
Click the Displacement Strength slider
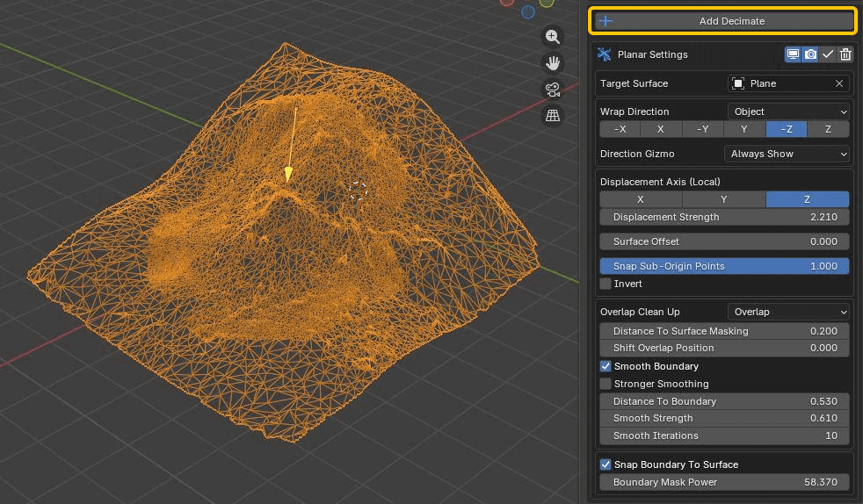click(724, 217)
